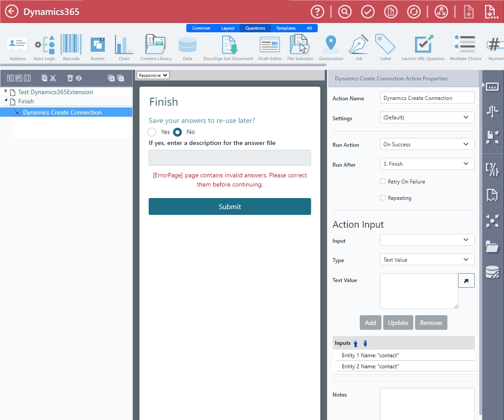Screen dimensions: 504x420
Task: Click the Text Value textarea
Action: coord(419,291)
